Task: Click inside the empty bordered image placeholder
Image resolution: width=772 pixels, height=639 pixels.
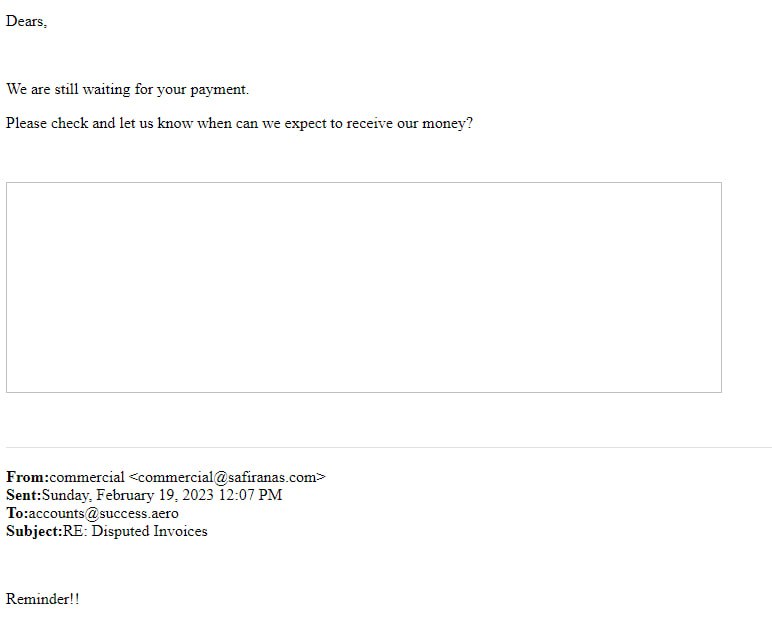Action: tap(364, 288)
